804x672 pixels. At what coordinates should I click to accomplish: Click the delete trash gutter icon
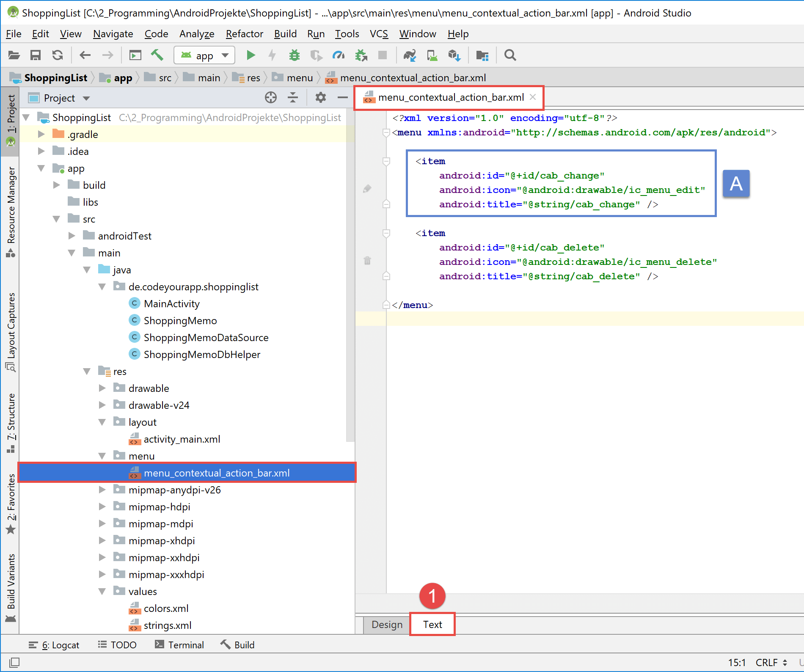[x=367, y=261]
